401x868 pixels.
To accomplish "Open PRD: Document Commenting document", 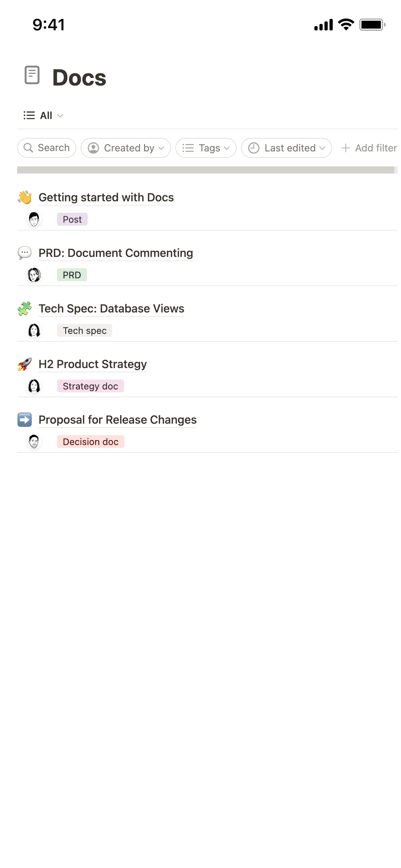I will [115, 253].
